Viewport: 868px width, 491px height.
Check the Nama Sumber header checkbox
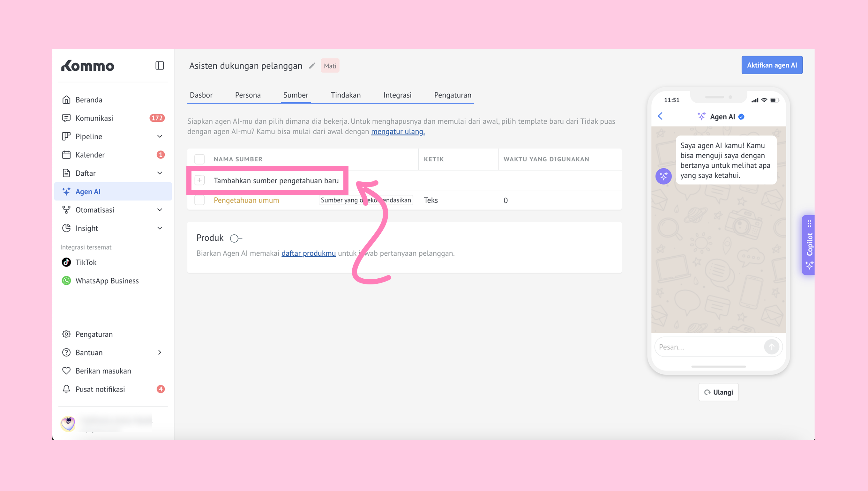point(199,159)
